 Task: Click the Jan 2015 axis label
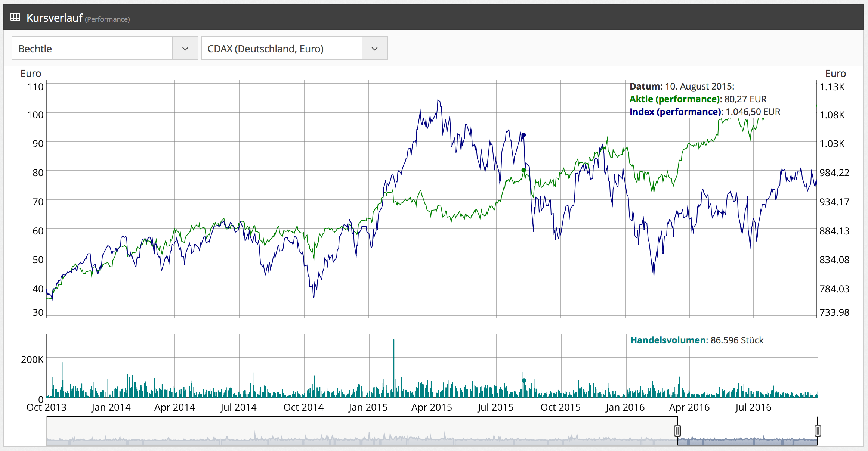(x=368, y=407)
